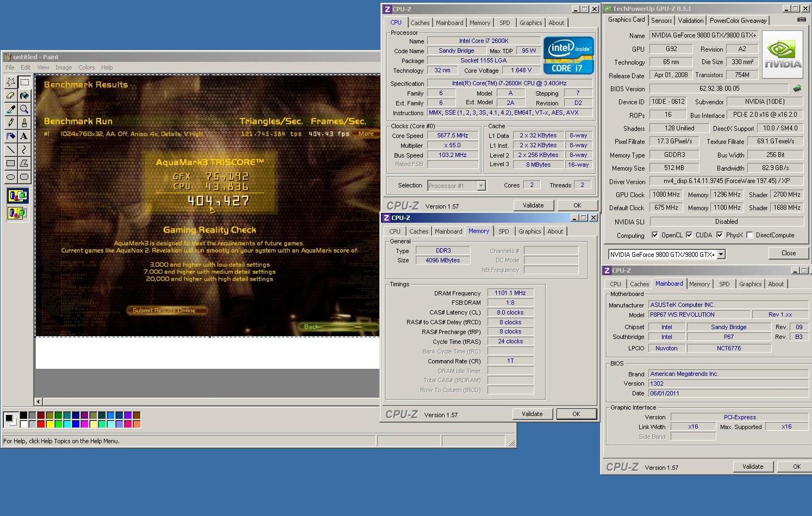Choose the transparent selection option icon
Viewport: 812px width, 516px height.
pyautogui.click(x=17, y=213)
